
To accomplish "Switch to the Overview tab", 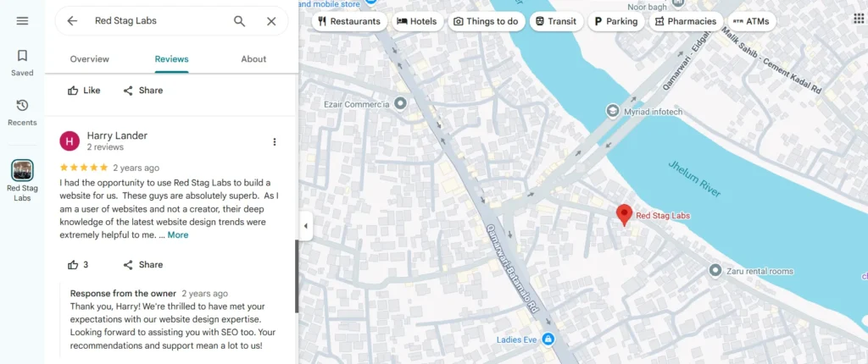I will click(89, 59).
